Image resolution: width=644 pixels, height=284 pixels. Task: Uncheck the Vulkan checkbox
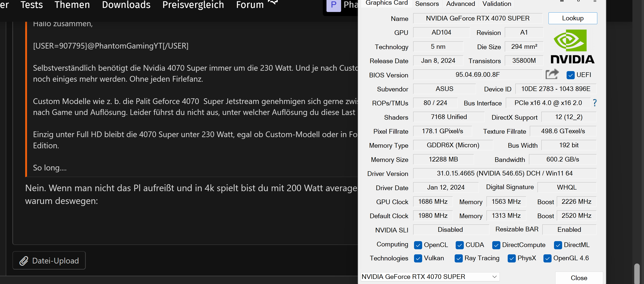pyautogui.click(x=418, y=258)
